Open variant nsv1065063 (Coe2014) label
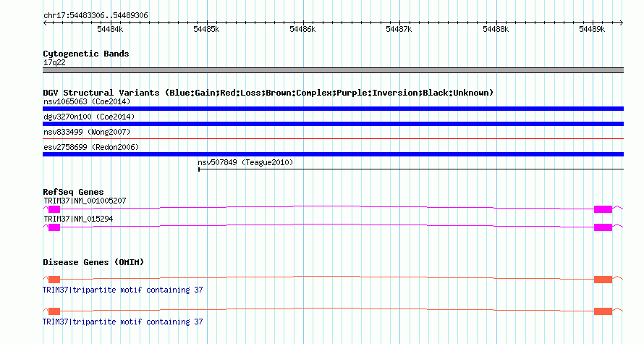Screen dimensions: 644x344 point(87,101)
